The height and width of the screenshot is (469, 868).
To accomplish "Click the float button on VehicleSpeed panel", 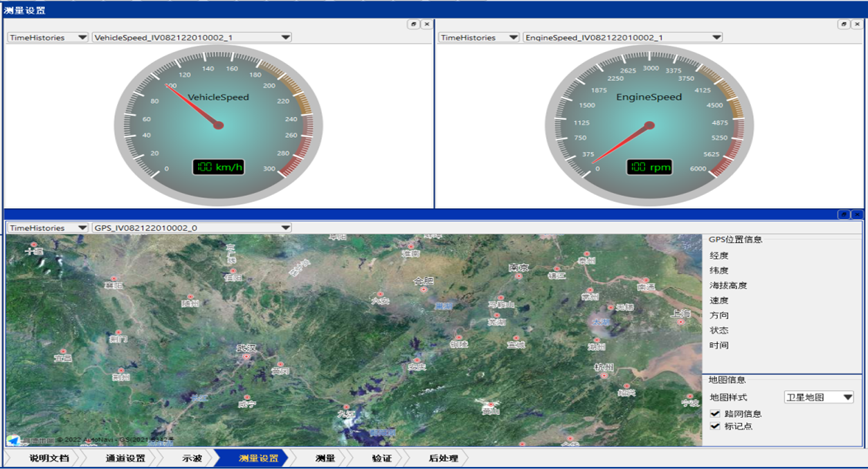I will point(413,24).
